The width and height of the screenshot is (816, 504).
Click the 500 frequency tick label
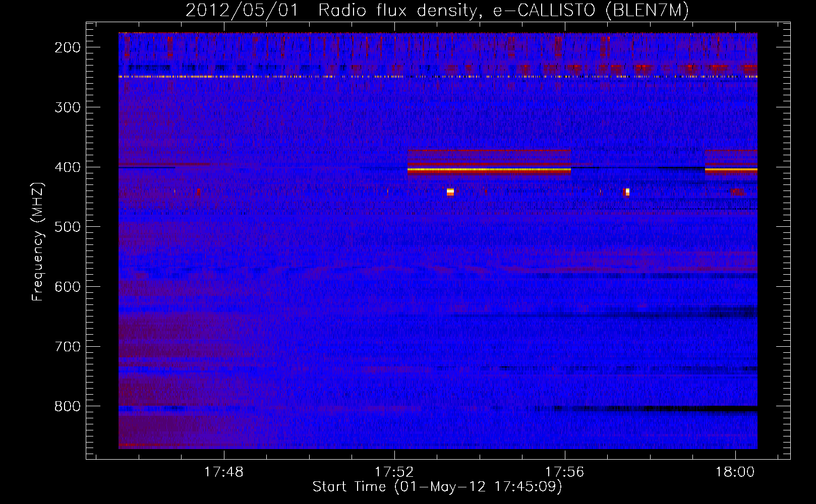67,227
